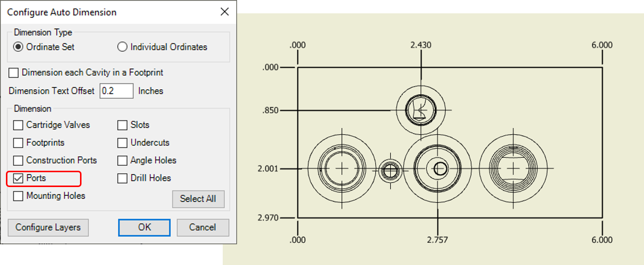644x265 pixels.
Task: Check the Cartridge Valves checkbox
Action: click(18, 125)
